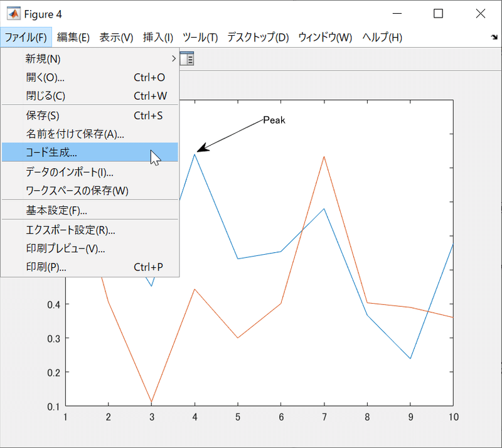Maximize the Figure 4 window
Screen dimensions: 502x448
[438, 13]
